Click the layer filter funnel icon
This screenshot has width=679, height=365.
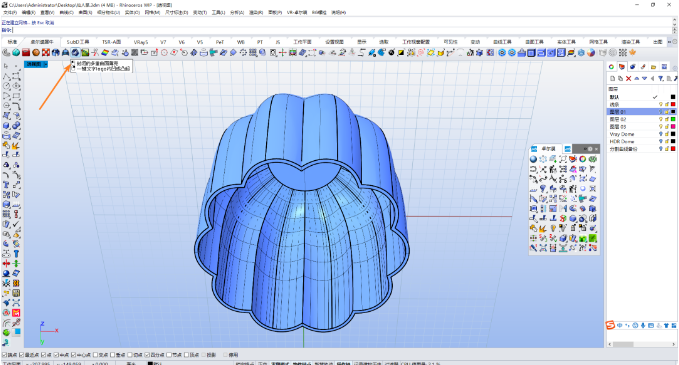click(660, 78)
